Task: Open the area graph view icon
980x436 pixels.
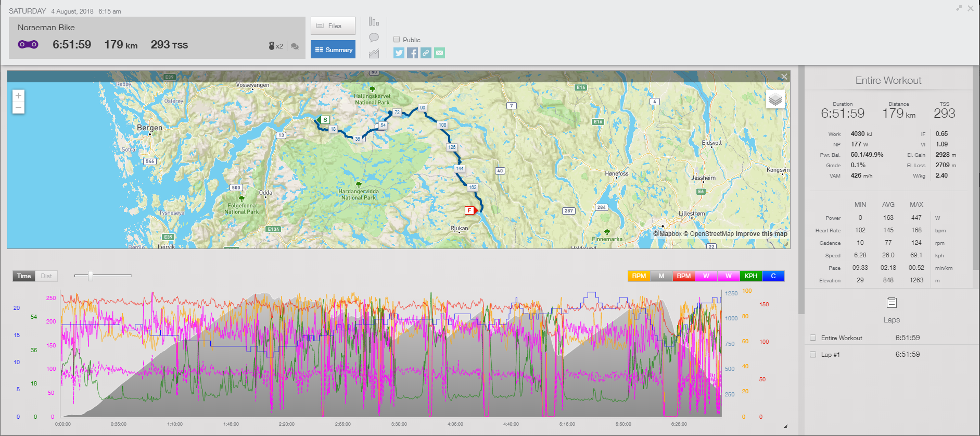Action: [374, 53]
